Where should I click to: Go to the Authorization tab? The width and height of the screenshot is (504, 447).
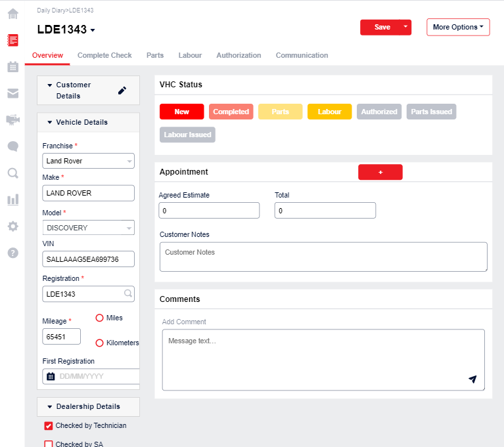(x=239, y=55)
